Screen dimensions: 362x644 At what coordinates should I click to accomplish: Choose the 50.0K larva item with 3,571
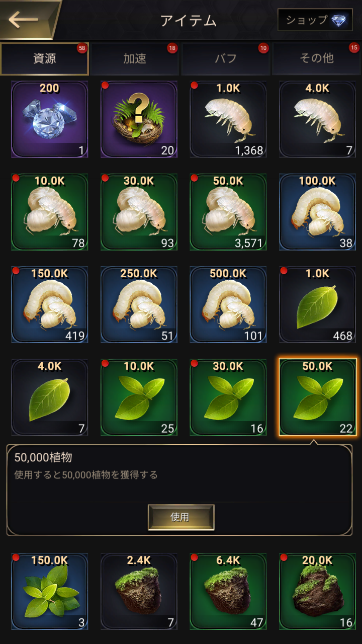pos(228,212)
